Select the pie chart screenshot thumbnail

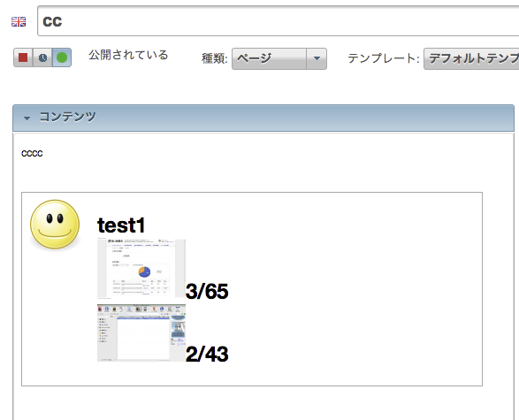[x=141, y=268]
